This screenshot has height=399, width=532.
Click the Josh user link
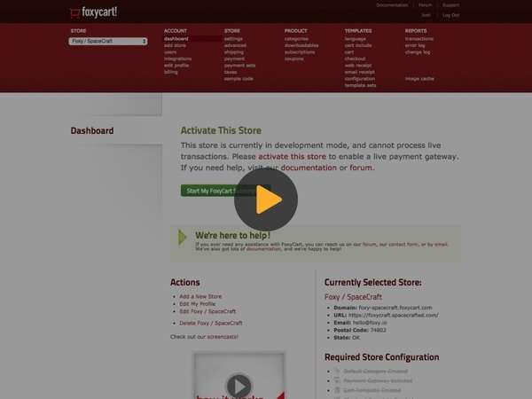point(426,15)
